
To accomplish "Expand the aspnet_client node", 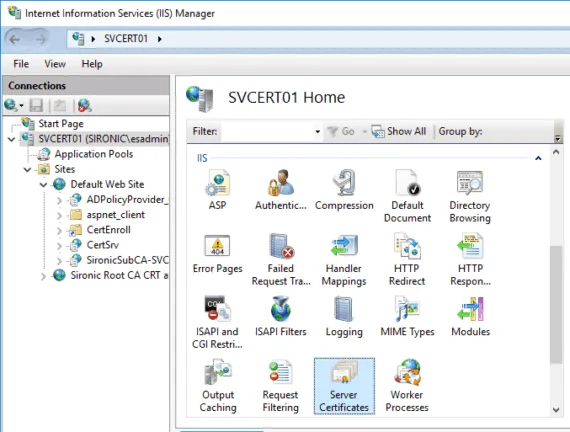I will point(59,215).
